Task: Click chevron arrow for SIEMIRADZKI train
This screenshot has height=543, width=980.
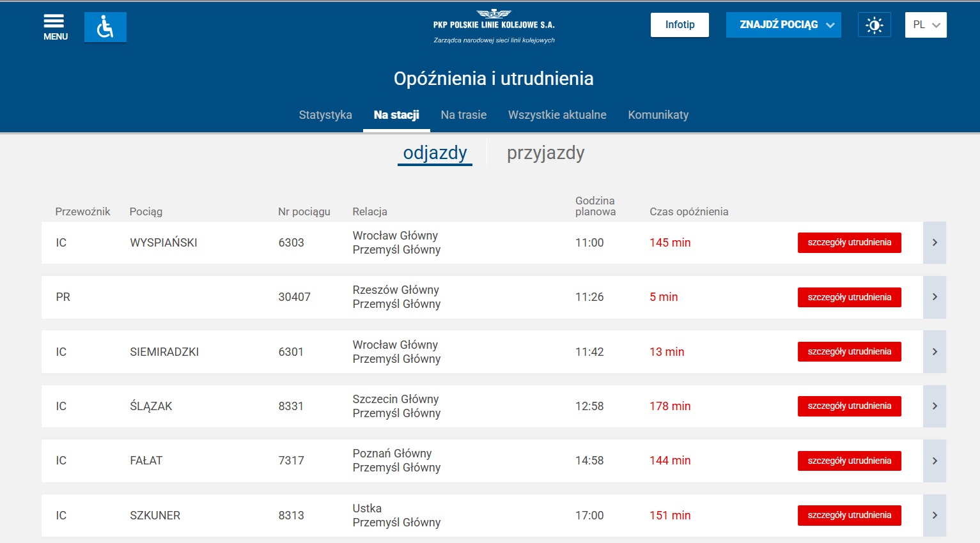Action: (x=934, y=352)
